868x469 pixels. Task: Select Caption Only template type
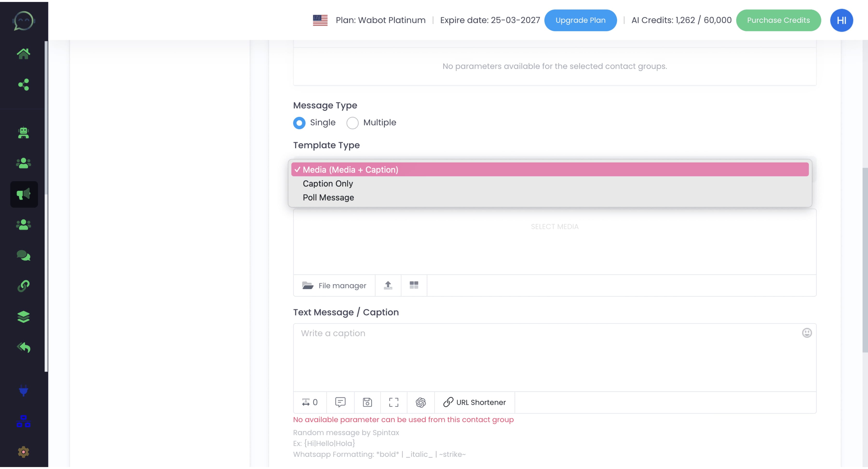point(327,184)
